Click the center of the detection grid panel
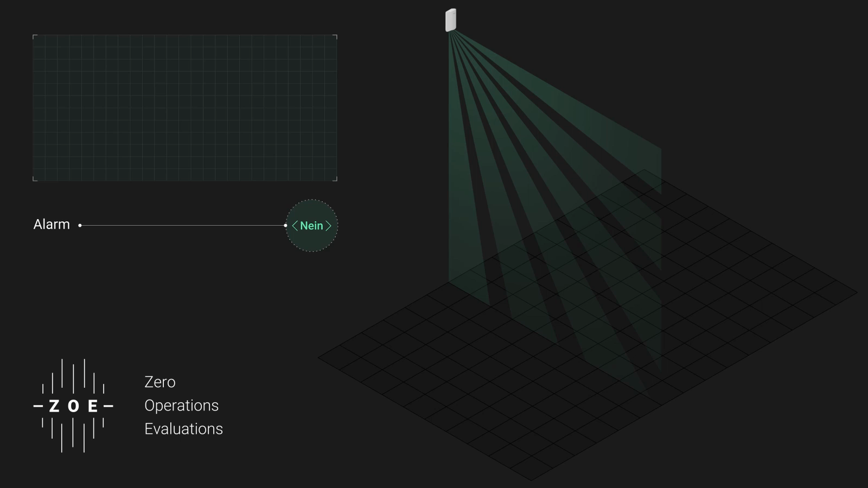The height and width of the screenshot is (488, 868). (185, 108)
